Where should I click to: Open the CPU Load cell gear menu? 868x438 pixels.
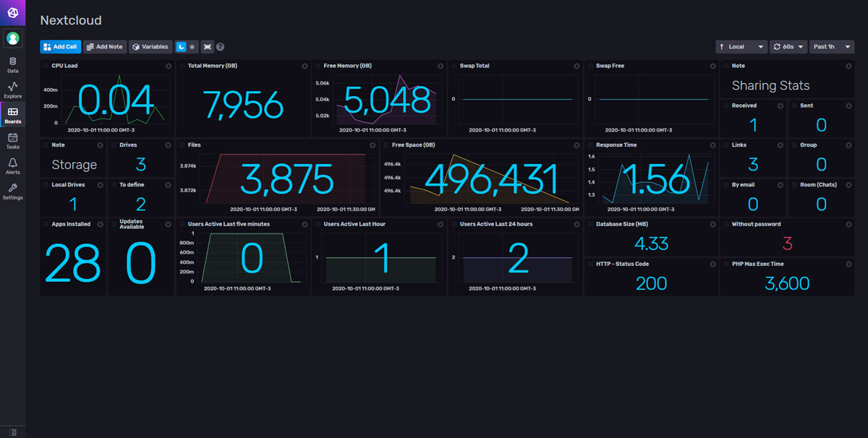point(168,66)
